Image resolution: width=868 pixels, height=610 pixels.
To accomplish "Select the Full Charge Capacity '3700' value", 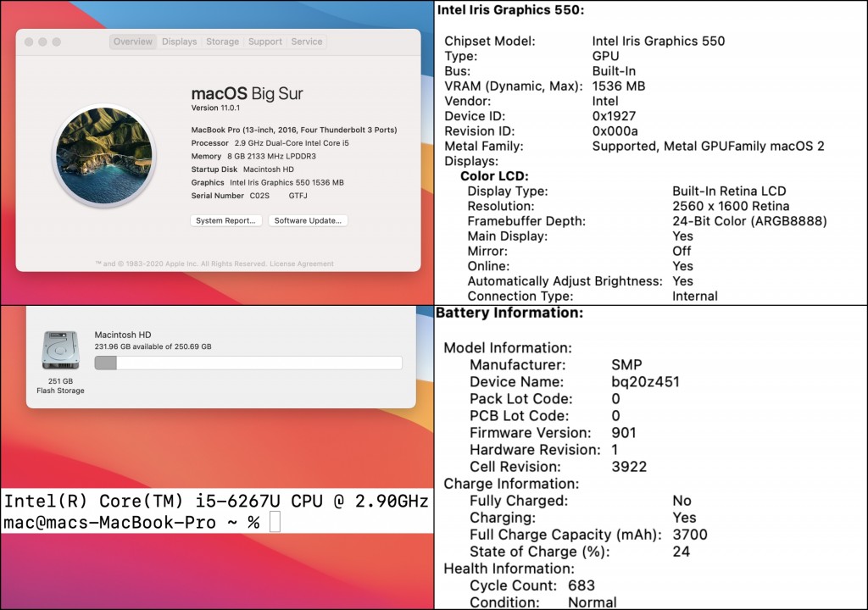I will click(690, 535).
